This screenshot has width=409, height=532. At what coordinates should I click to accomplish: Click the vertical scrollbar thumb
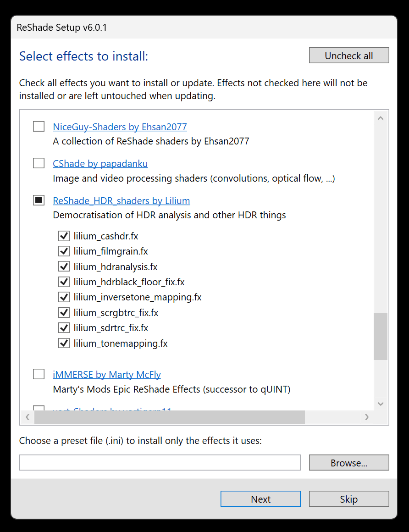381,336
